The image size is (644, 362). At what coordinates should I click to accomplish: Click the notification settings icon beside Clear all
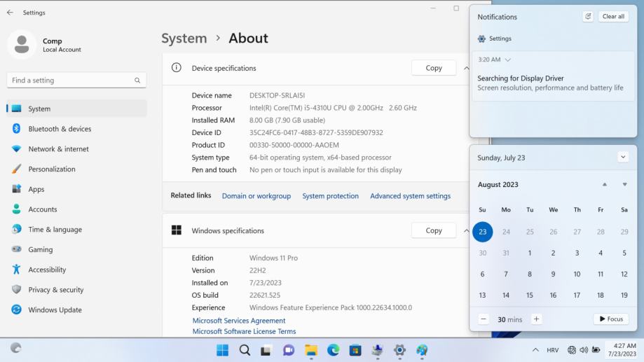click(587, 17)
